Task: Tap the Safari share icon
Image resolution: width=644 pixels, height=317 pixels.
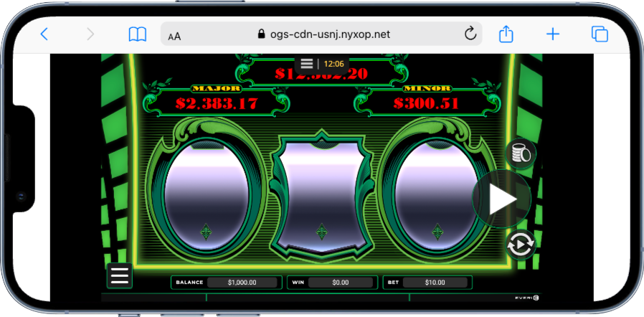Action: point(506,34)
